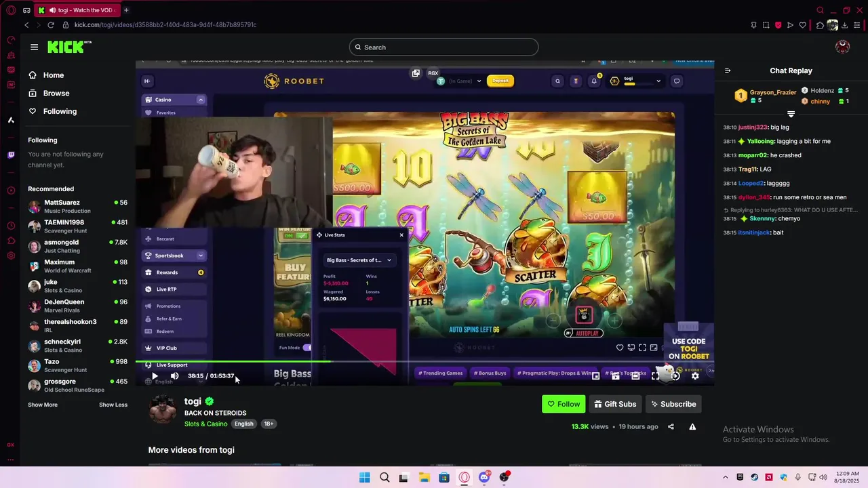Image resolution: width=868 pixels, height=488 pixels.
Task: Seek on the video progress bar
Action: (x=425, y=362)
